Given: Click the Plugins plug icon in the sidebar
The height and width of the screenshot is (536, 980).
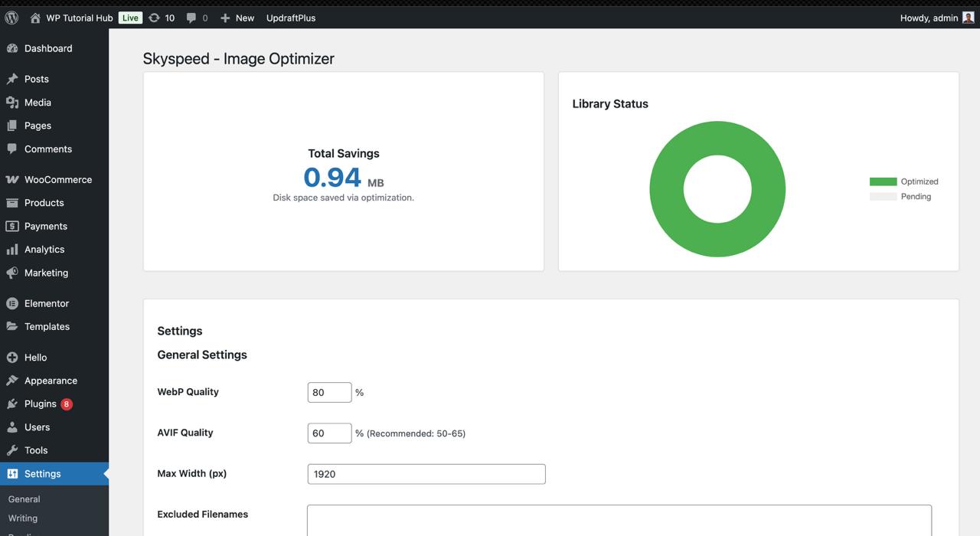Looking at the screenshot, I should pyautogui.click(x=13, y=403).
